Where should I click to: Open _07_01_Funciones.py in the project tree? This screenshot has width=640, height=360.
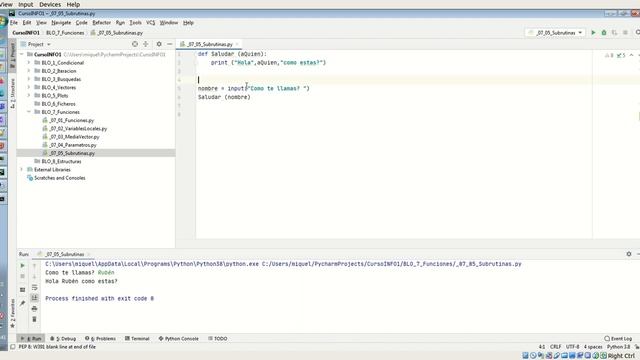click(x=71, y=120)
